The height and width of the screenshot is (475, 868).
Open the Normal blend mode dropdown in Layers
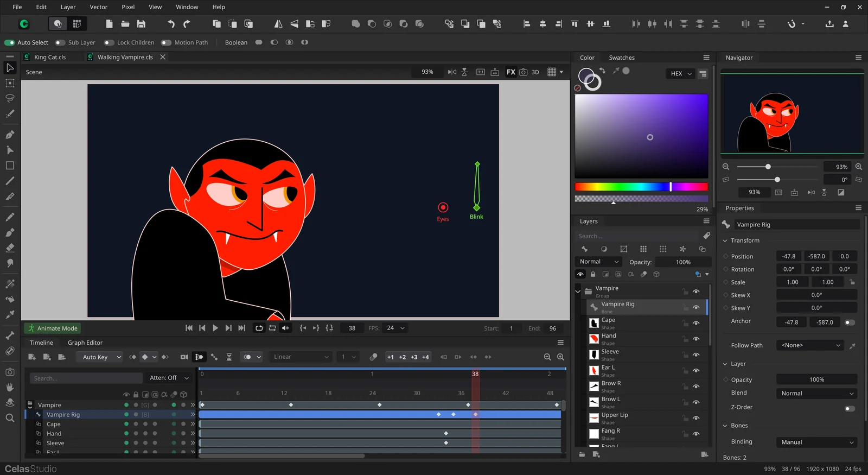click(x=599, y=262)
